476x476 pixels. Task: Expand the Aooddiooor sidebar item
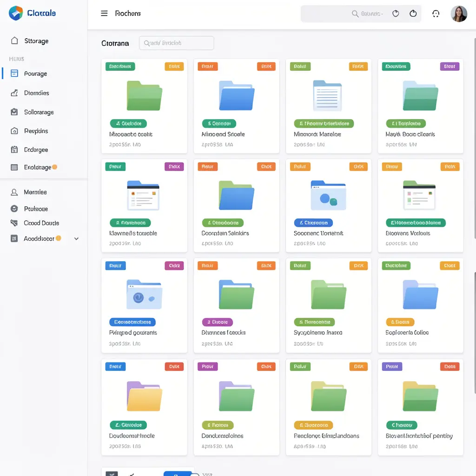click(x=76, y=238)
